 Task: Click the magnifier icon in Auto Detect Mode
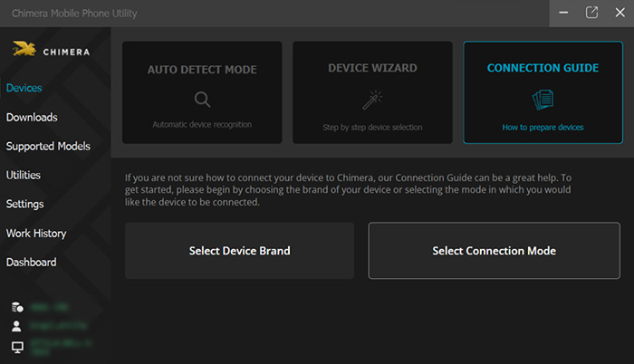(202, 100)
